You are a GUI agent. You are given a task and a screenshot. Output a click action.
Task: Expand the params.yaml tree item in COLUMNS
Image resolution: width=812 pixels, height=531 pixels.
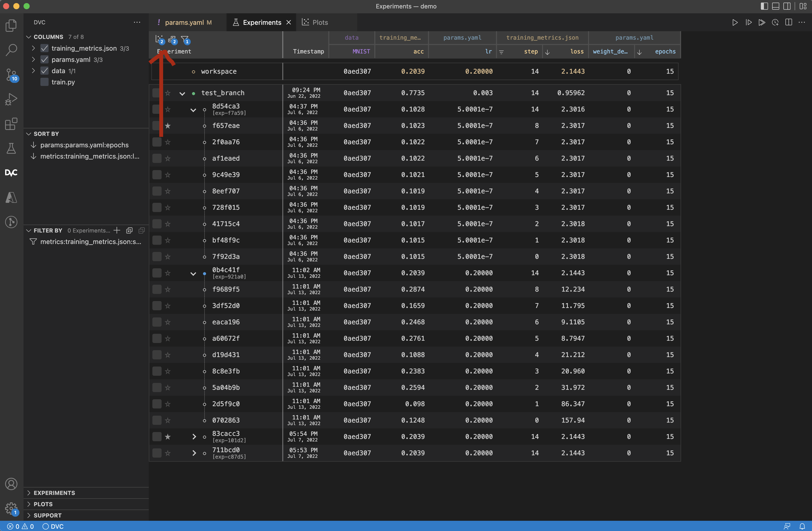(33, 59)
